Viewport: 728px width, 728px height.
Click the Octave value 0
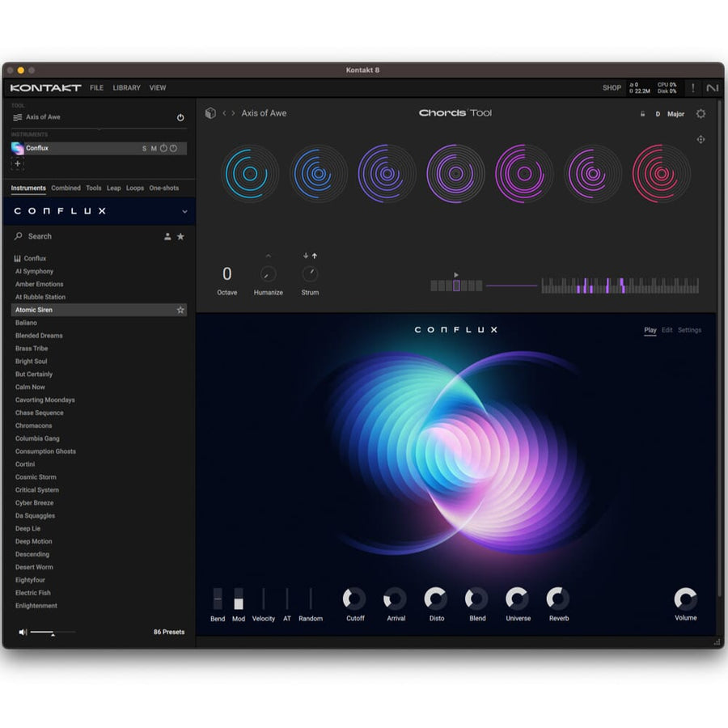(227, 274)
